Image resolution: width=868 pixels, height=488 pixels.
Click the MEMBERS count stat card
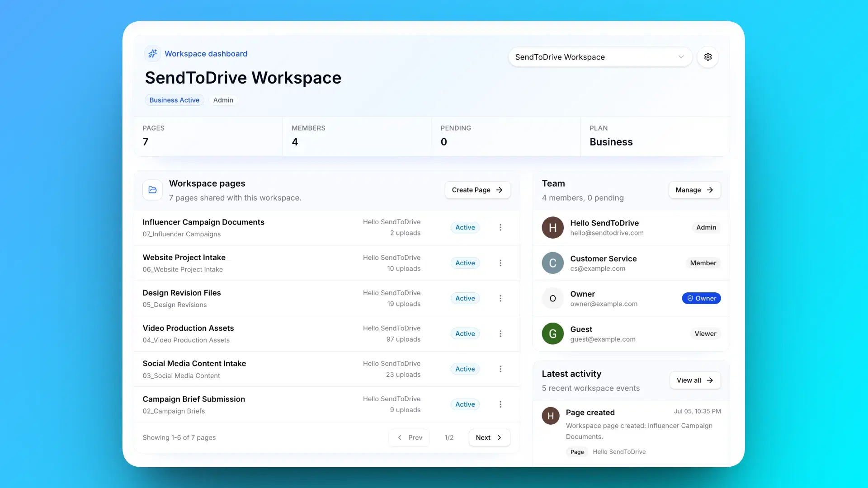[357, 136]
